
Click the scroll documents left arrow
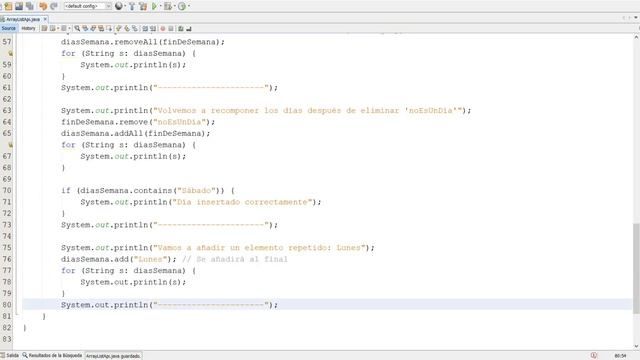coord(624,18)
